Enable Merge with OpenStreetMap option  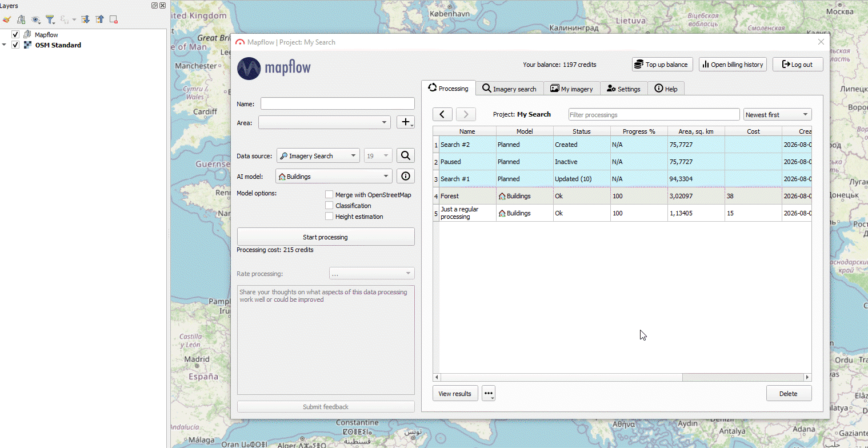[x=329, y=195]
